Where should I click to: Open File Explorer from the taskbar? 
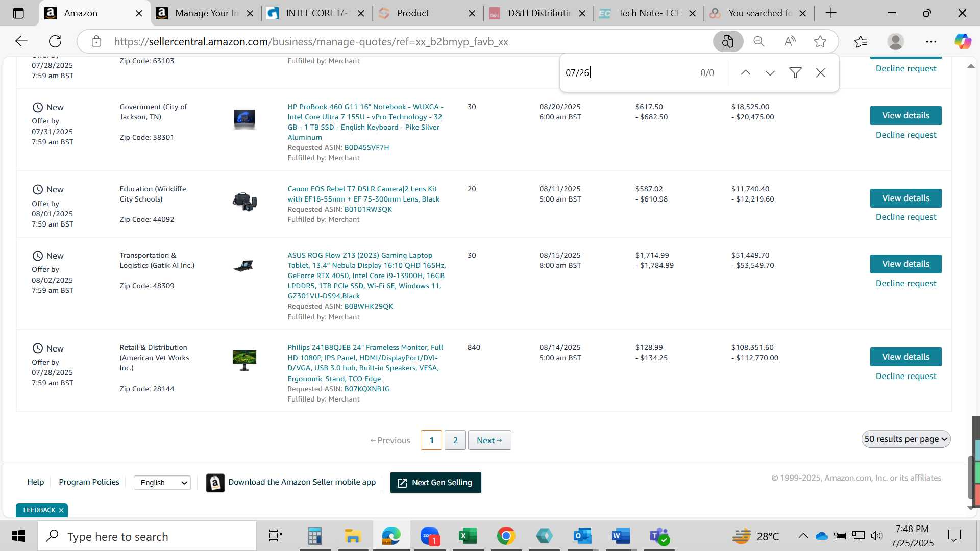coord(353,536)
